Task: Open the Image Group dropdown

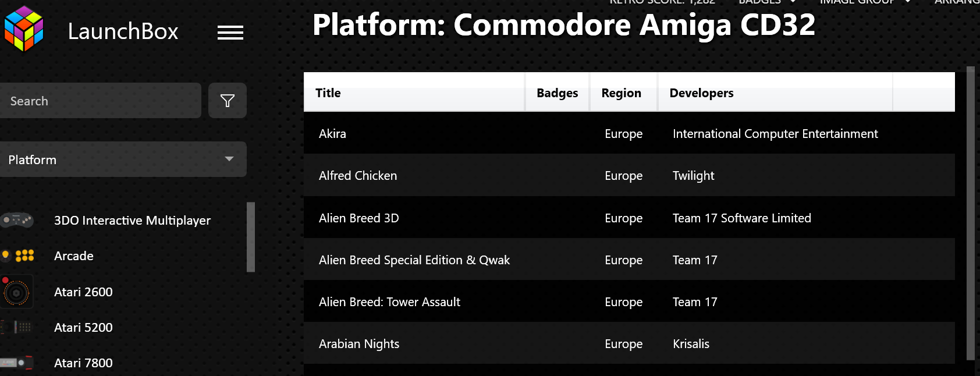Action: pyautogui.click(x=865, y=2)
